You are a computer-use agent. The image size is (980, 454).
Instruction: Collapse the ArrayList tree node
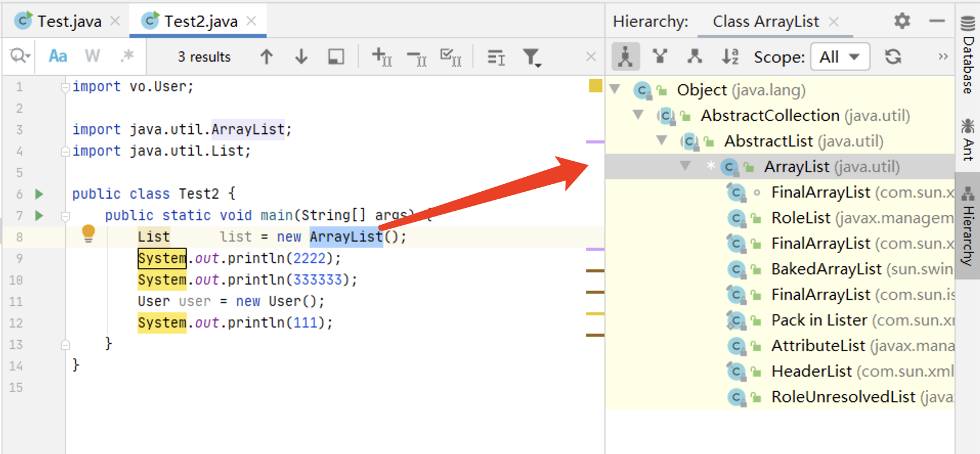[685, 166]
